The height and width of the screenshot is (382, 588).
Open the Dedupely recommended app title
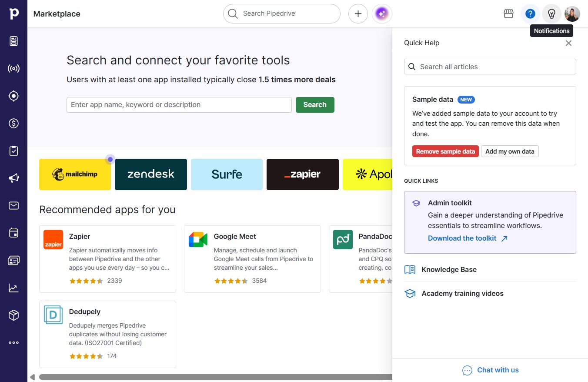coord(85,312)
